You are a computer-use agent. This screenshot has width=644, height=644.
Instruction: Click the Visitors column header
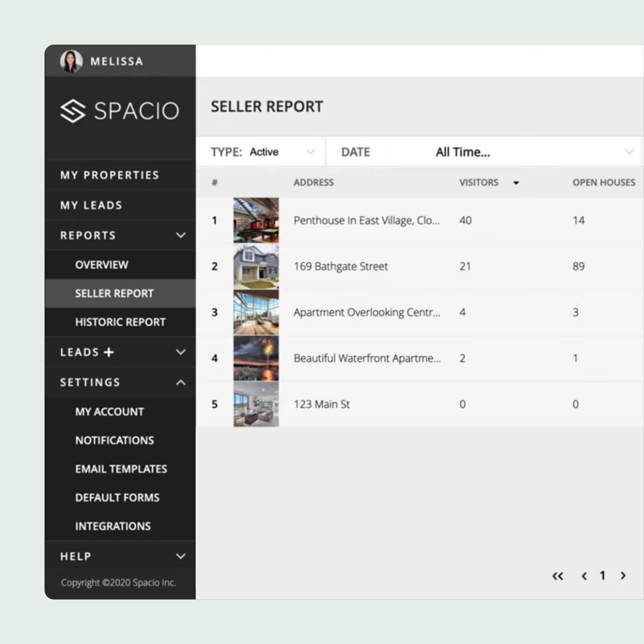click(x=478, y=182)
